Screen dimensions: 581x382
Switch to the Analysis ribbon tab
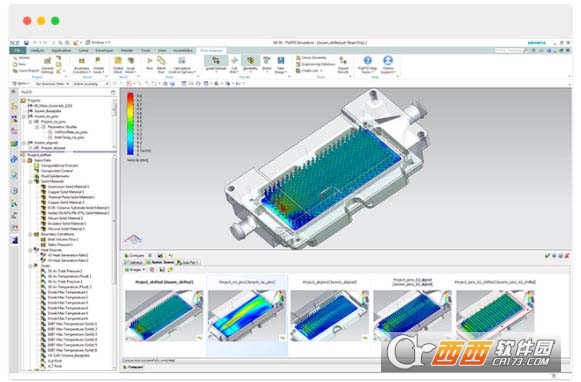(37, 50)
